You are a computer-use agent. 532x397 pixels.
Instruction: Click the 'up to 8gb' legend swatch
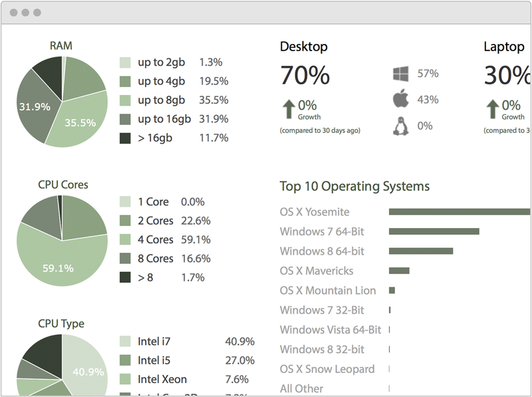tap(125, 100)
